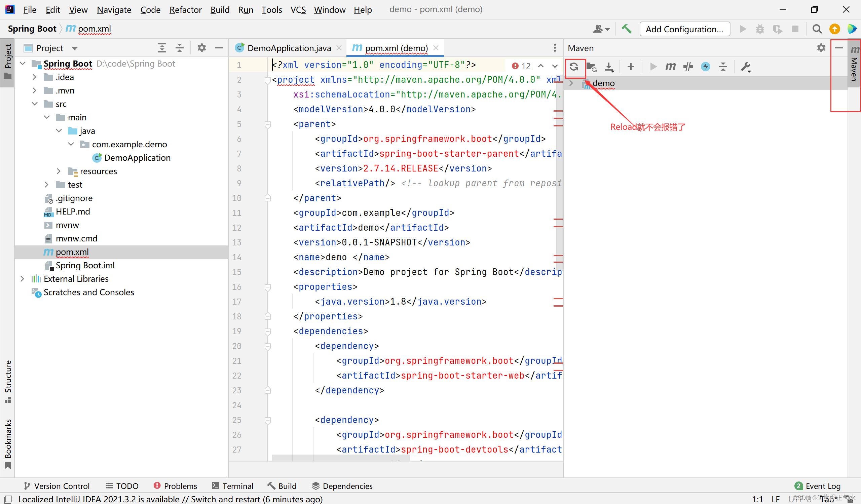Screen dimensions: 861x504
Task: Open Maven settings wrench icon
Action: [x=745, y=67]
